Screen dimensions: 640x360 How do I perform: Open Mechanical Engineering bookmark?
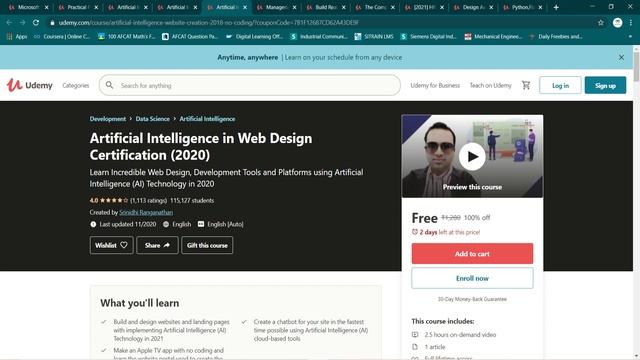pyautogui.click(x=493, y=37)
